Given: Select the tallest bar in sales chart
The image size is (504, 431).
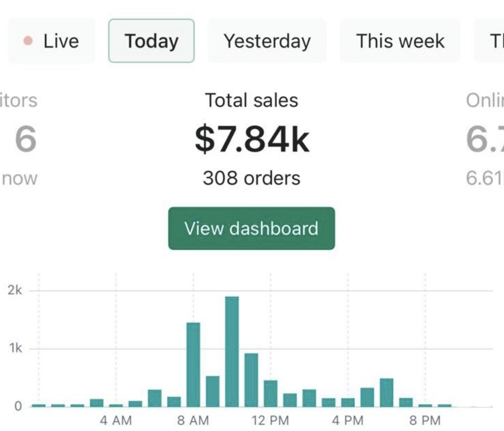Looking at the screenshot, I should tap(232, 351).
